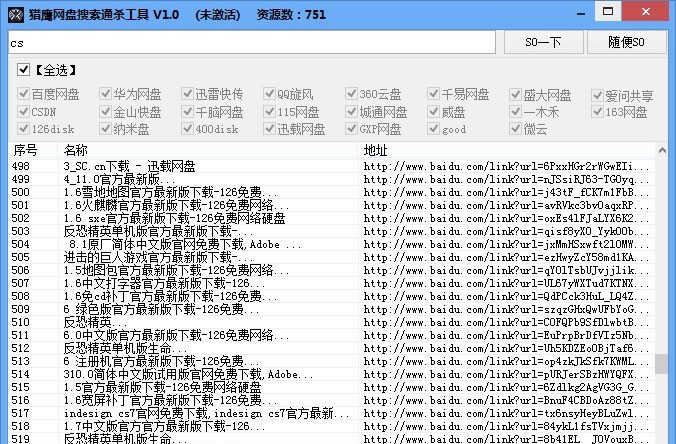
Task: Select row 505 进击的巨人游戏
Action: coord(332,257)
